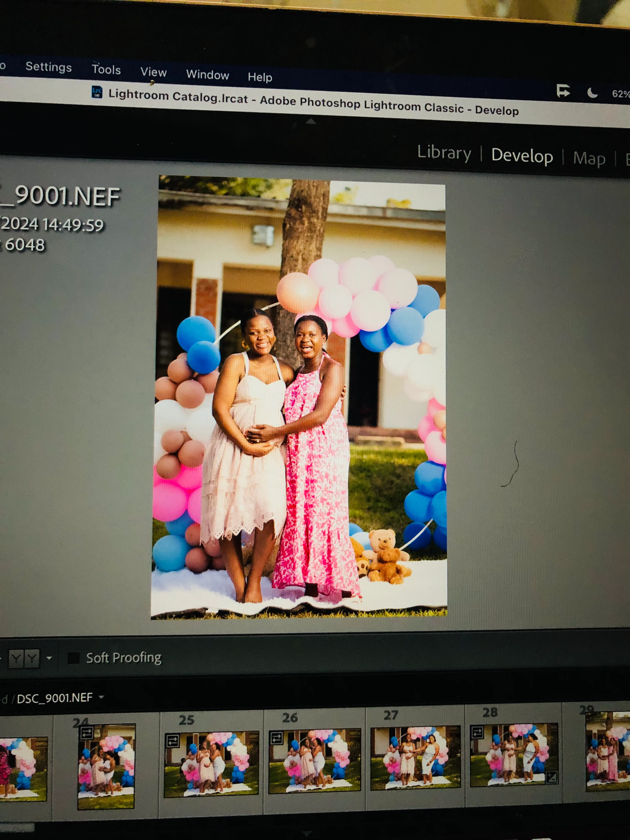This screenshot has height=840, width=630.
Task: Open the Tools menu
Action: click(x=106, y=70)
